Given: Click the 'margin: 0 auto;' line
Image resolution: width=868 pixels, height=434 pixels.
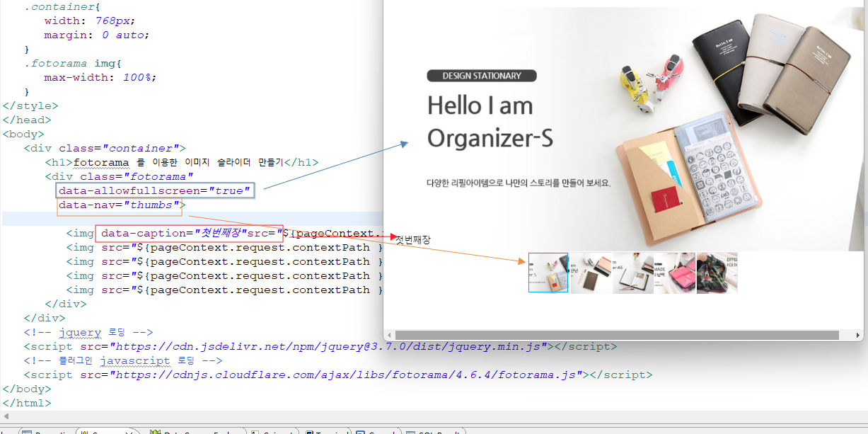Looking at the screenshot, I should (97, 35).
